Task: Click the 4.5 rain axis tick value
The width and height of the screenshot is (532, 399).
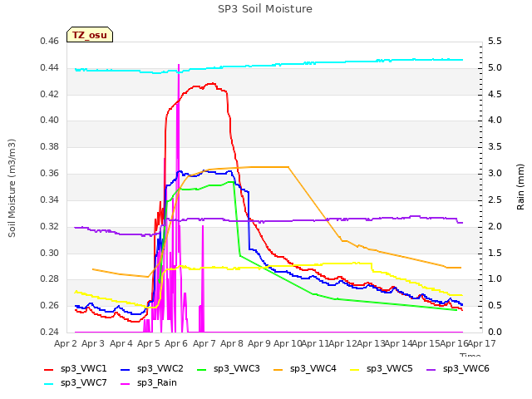Action: (495, 94)
